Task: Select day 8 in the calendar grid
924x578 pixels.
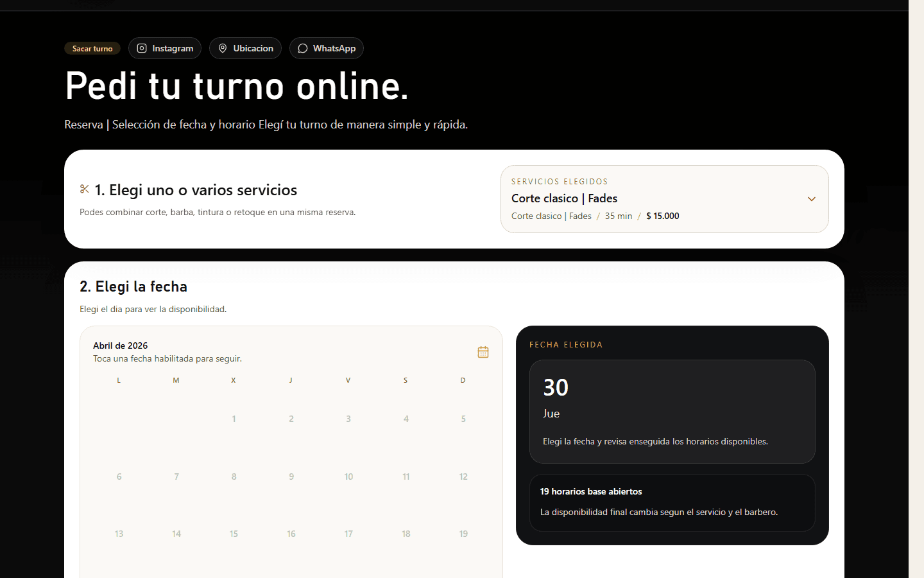Action: [x=234, y=477]
